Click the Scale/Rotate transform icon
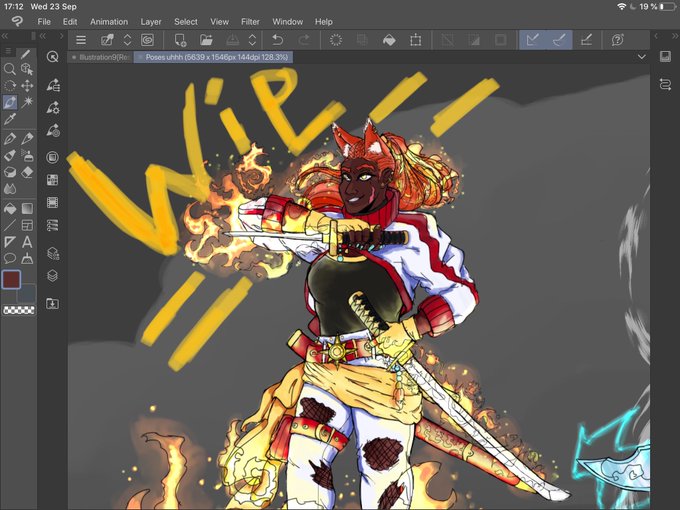 [415, 40]
